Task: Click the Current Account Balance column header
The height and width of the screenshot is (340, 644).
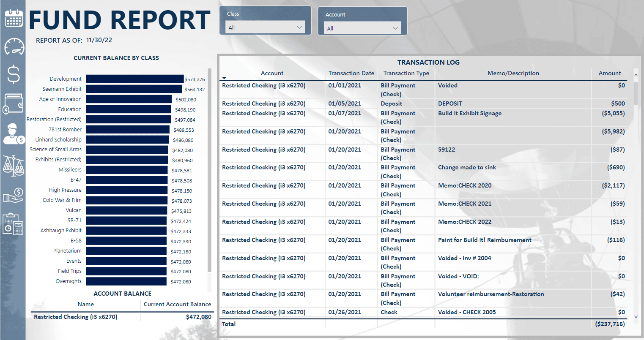Action: tap(177, 304)
